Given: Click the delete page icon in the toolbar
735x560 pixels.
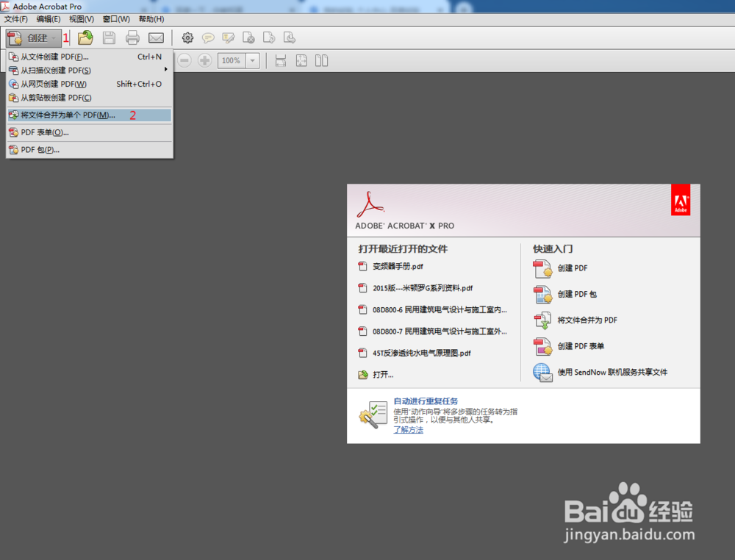Looking at the screenshot, I should click(x=248, y=38).
